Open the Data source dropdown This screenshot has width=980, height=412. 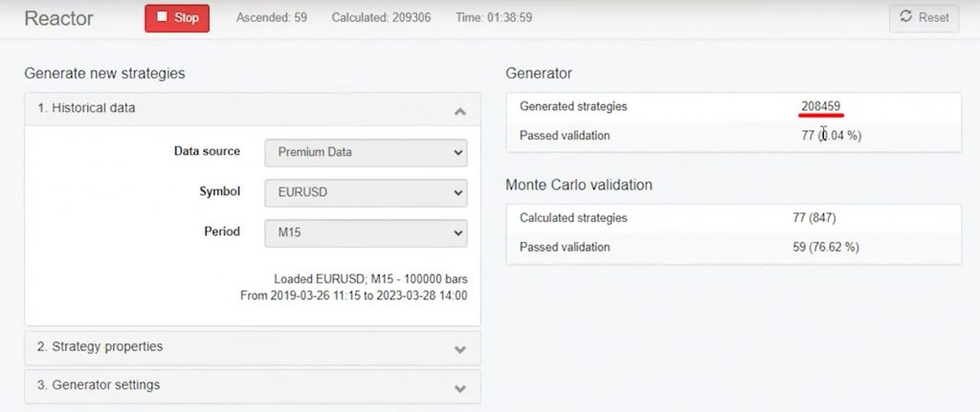366,152
